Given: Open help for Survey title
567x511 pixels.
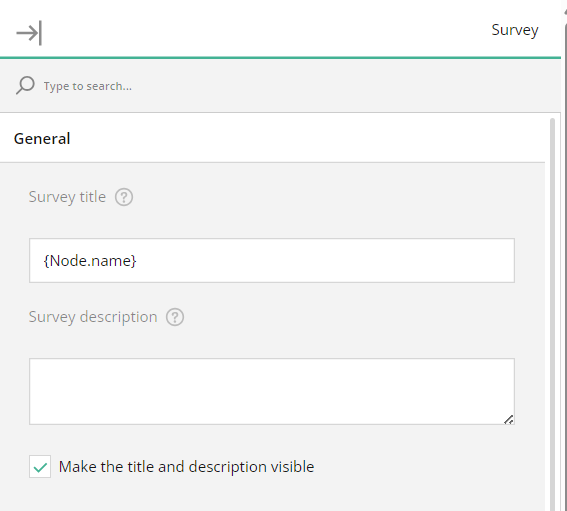Looking at the screenshot, I should (x=124, y=197).
